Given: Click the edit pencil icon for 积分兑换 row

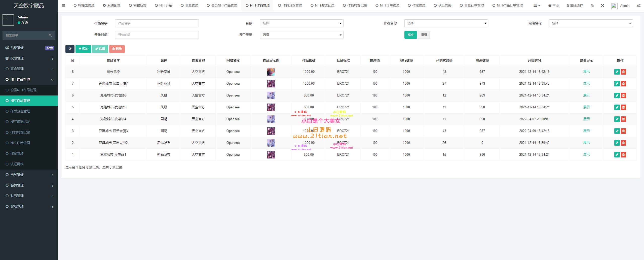Looking at the screenshot, I should pos(617,72).
